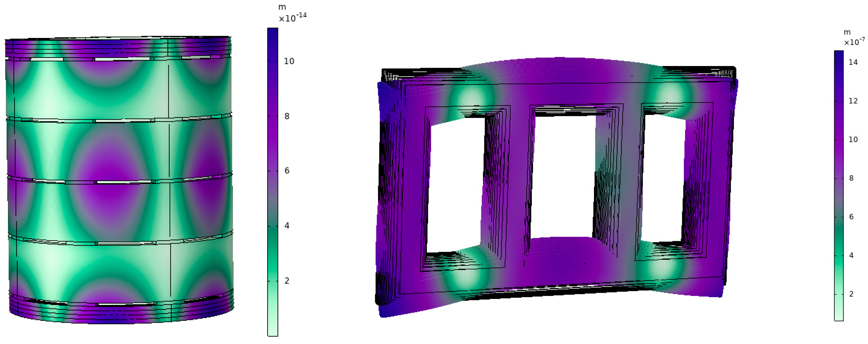This screenshot has width=868, height=344.
Task: Click the '10' tick on right legend
Action: [853, 139]
